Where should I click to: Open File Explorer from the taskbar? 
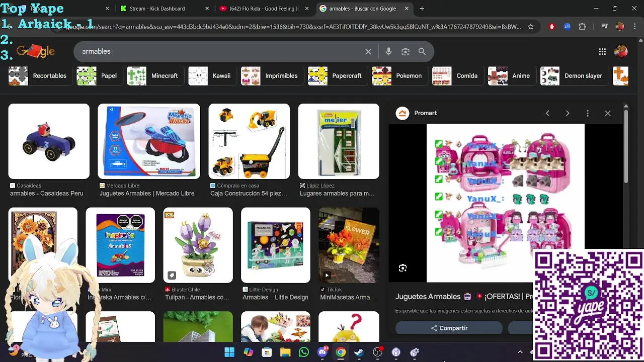[x=285, y=352]
